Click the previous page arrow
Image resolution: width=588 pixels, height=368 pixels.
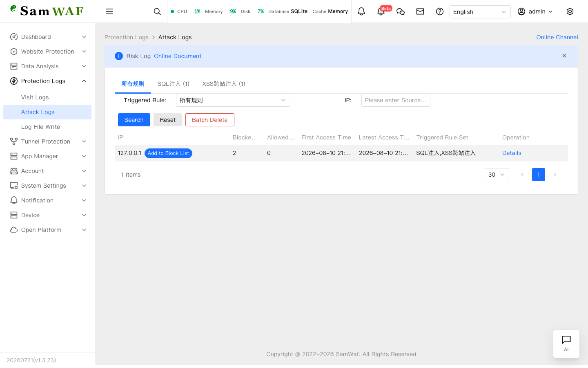coord(522,175)
